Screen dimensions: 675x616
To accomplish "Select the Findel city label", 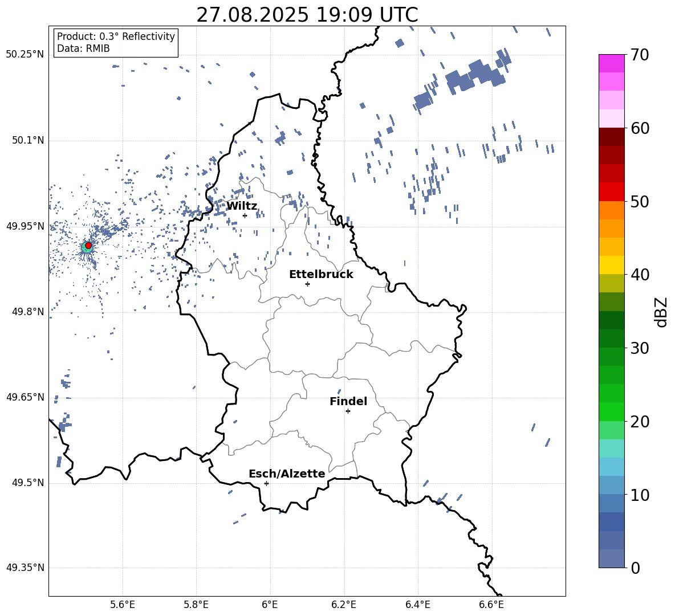I will 348,401.
